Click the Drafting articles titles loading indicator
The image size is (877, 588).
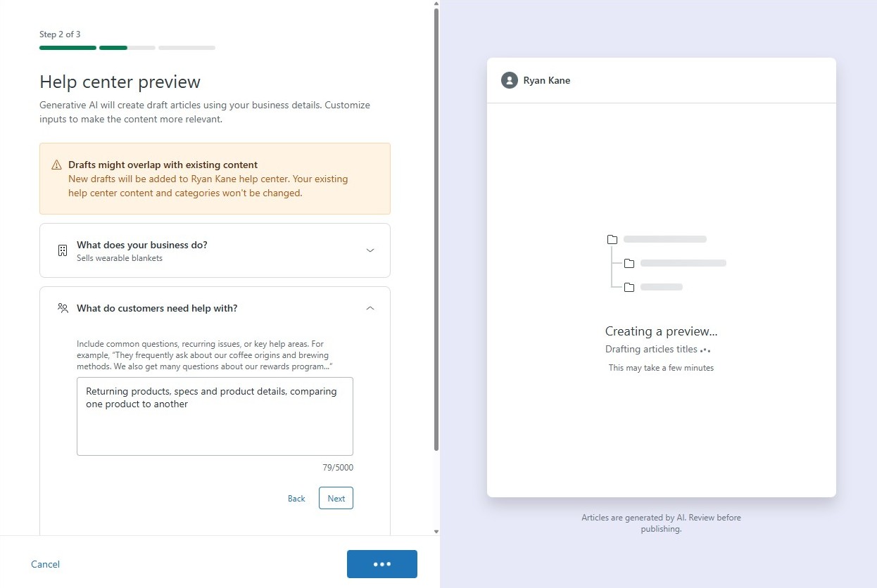point(656,349)
